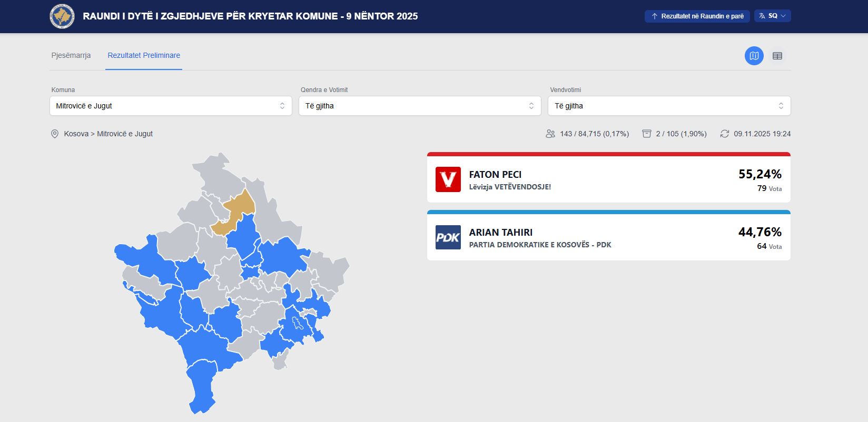Open the Vendvotimi dropdown

669,106
